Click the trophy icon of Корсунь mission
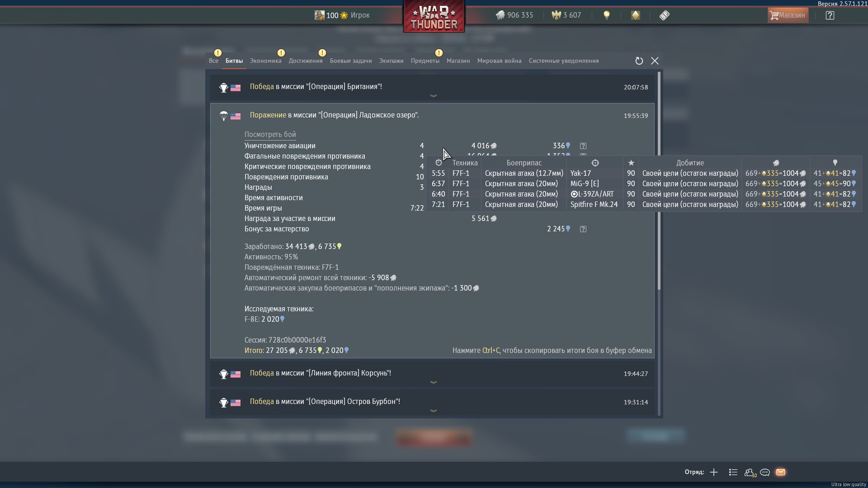868x488 pixels. [224, 374]
